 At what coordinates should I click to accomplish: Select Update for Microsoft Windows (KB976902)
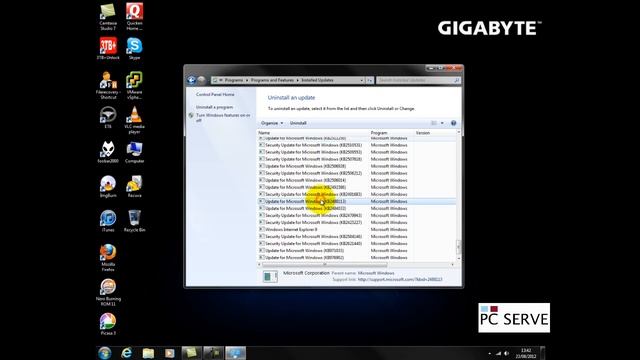point(357,258)
